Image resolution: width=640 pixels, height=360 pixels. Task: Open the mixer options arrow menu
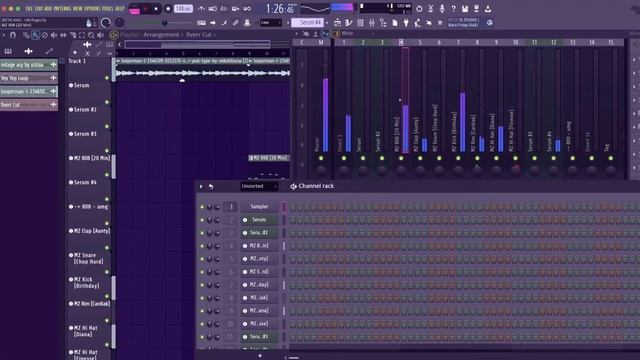click(296, 34)
